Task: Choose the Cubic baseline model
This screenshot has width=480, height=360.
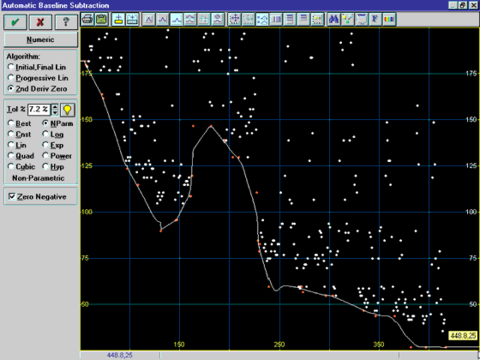Action: 21,167
